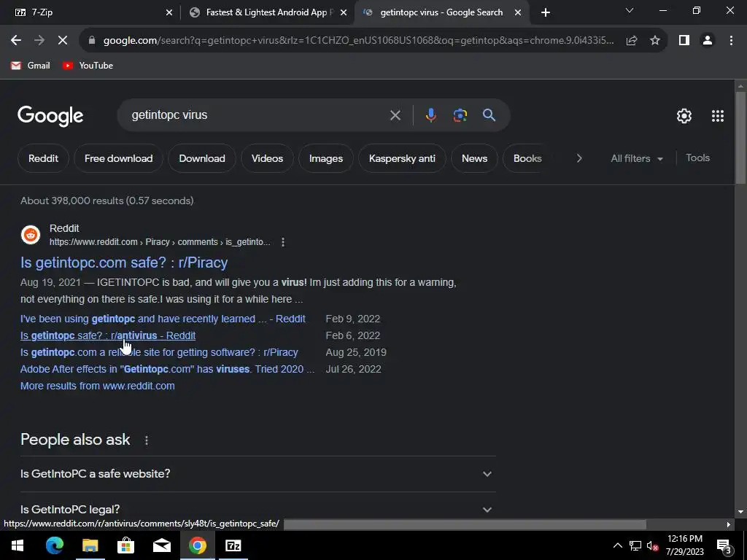The height and width of the screenshot is (560, 747).
Task: Switch to Books results
Action: [527, 158]
